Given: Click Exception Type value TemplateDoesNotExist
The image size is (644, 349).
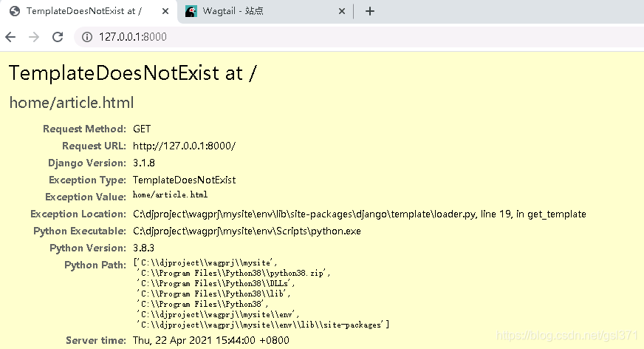Looking at the screenshot, I should point(184,180).
